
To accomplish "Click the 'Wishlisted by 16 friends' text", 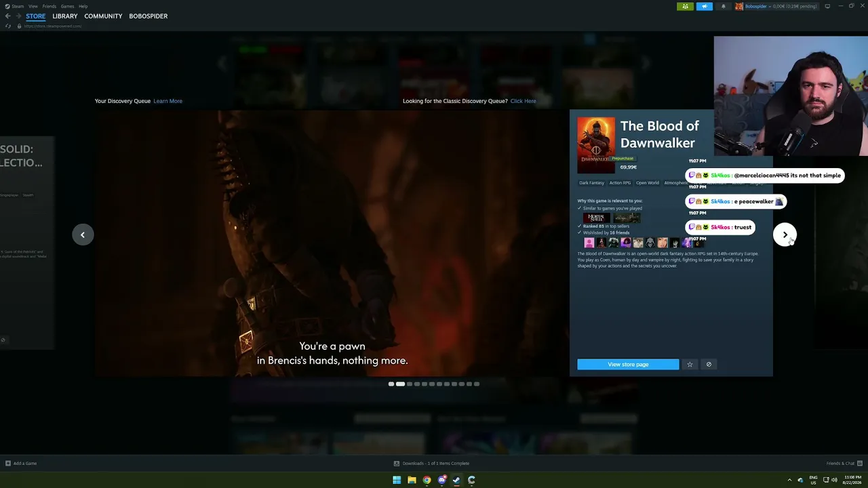I will tap(606, 232).
